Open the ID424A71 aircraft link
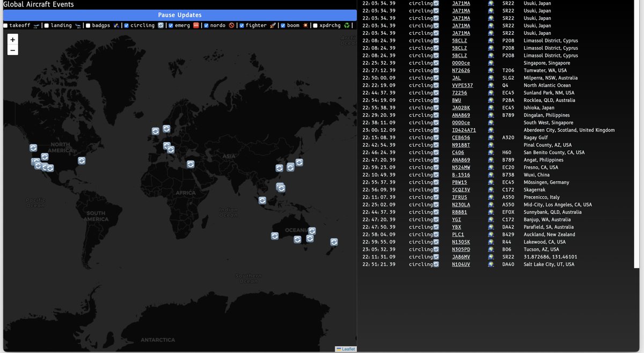Image resolution: width=644 pixels, height=353 pixels. 464,130
